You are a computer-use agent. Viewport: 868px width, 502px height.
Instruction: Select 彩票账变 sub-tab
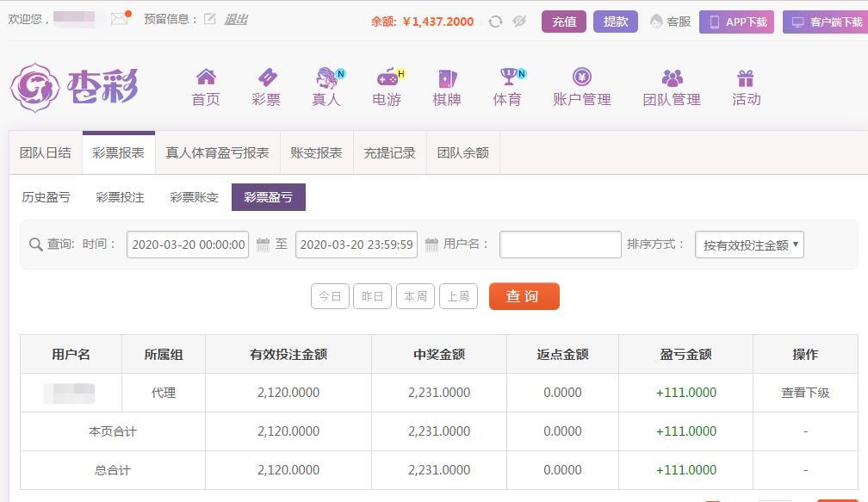click(195, 197)
